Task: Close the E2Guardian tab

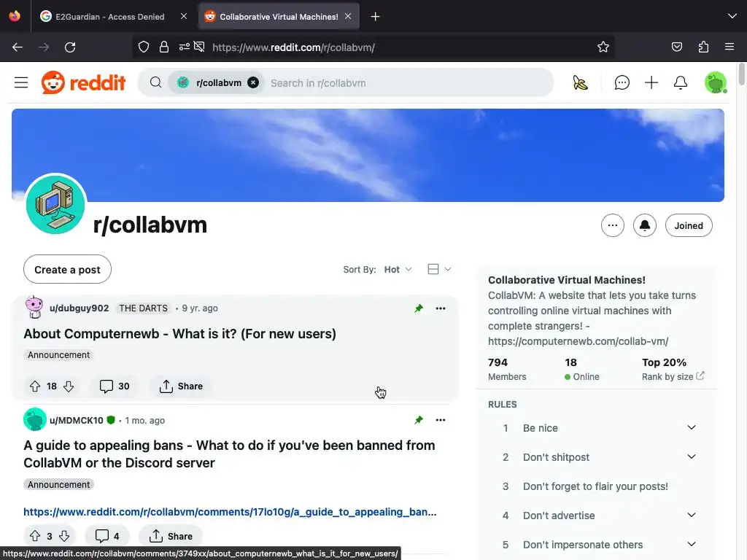Action: tap(184, 16)
